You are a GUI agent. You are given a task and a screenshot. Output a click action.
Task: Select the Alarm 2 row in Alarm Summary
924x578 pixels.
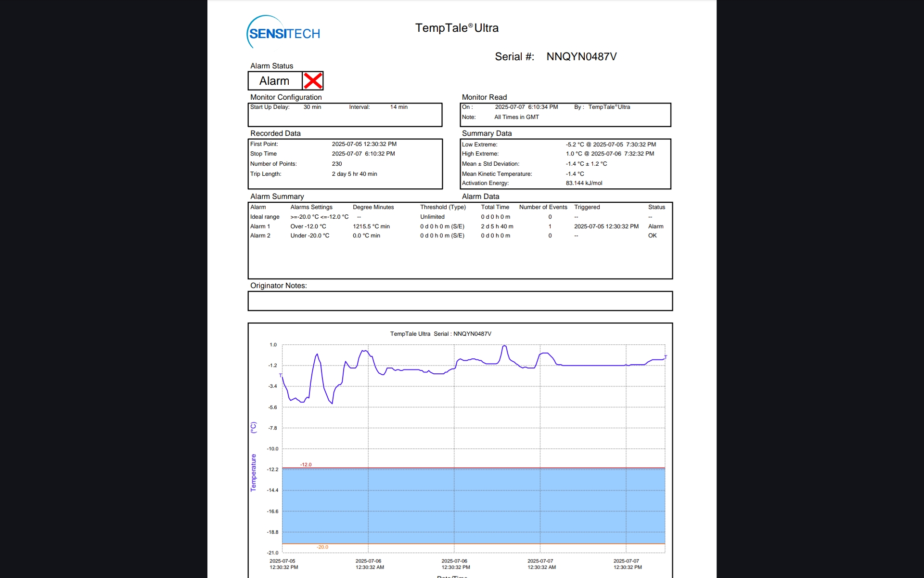click(260, 236)
